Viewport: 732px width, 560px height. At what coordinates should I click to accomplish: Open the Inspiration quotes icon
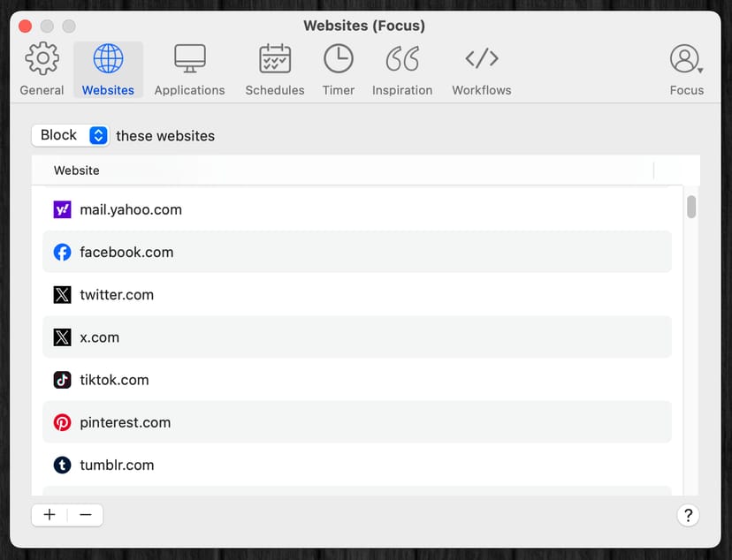click(402, 60)
